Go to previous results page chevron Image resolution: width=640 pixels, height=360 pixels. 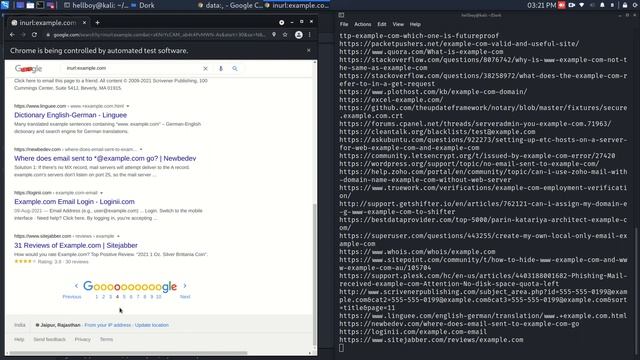pyautogui.click(x=76, y=286)
